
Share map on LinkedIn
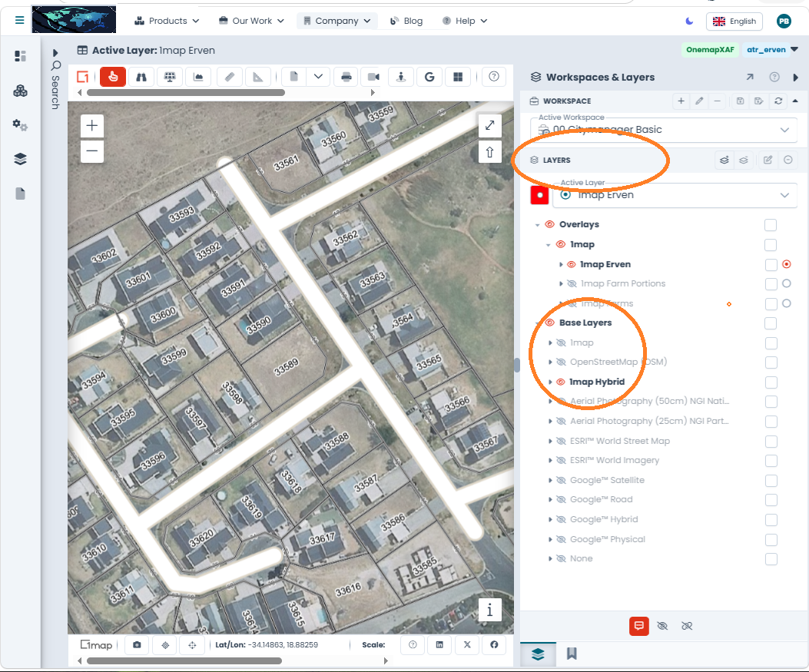(439, 644)
